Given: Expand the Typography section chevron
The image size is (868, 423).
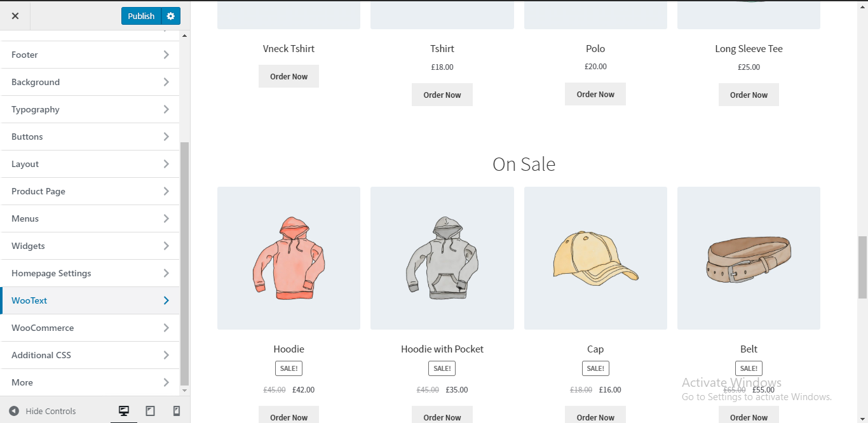Looking at the screenshot, I should point(166,109).
